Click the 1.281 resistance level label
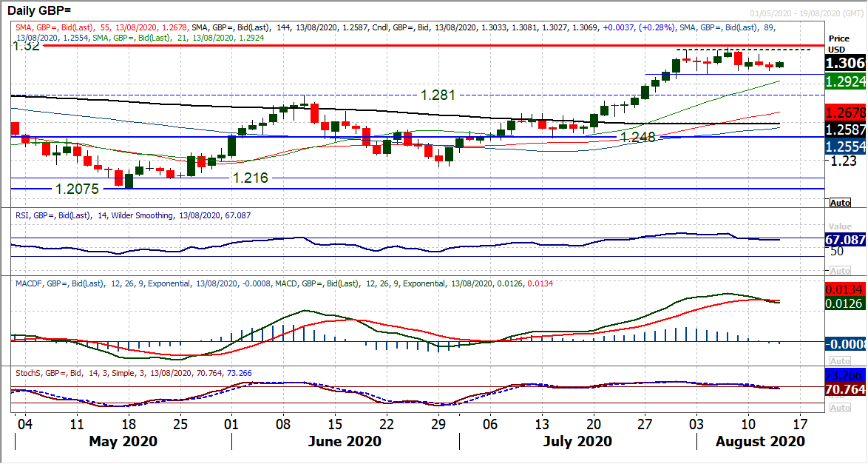 coord(438,95)
